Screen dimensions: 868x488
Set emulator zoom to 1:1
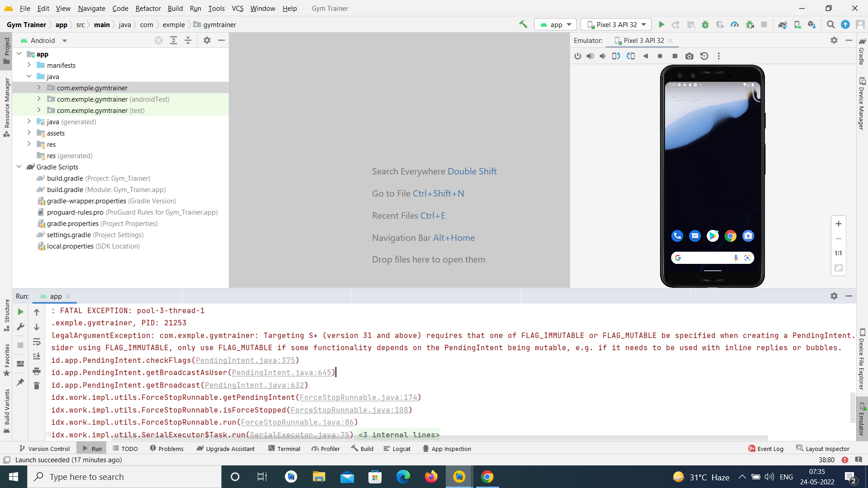coord(839,253)
